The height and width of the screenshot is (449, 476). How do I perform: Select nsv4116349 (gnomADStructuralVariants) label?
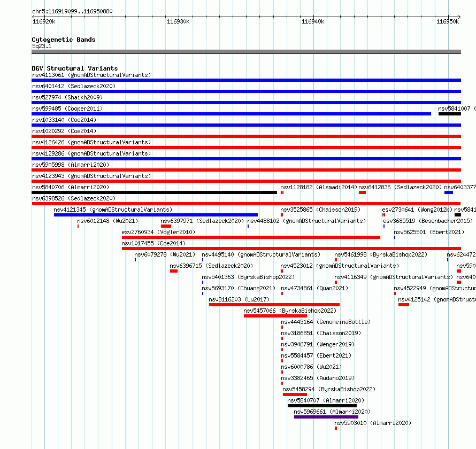coord(394,277)
